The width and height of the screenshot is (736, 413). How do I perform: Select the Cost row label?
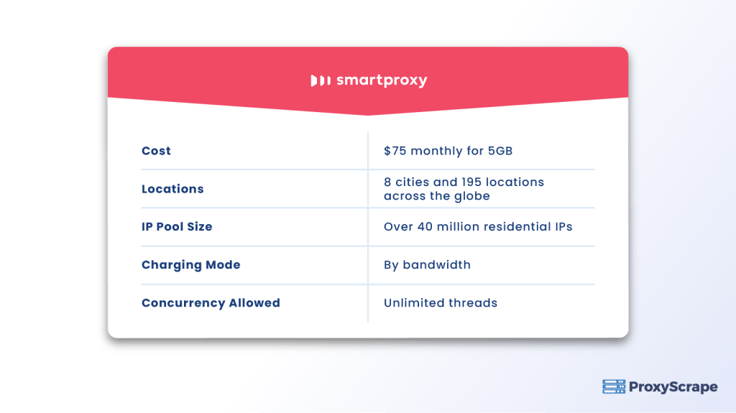click(156, 151)
